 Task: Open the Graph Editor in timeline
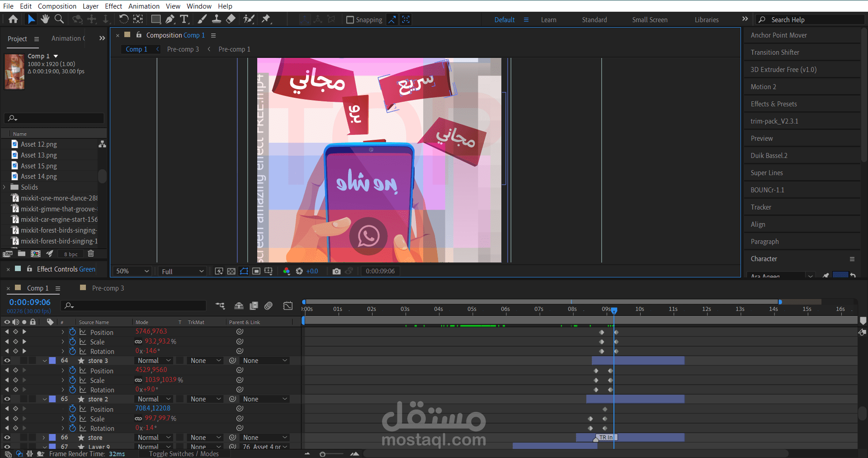pos(288,306)
